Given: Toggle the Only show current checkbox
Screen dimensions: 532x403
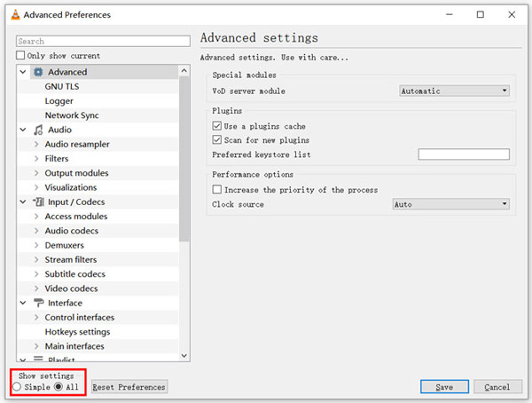Looking at the screenshot, I should [x=20, y=55].
